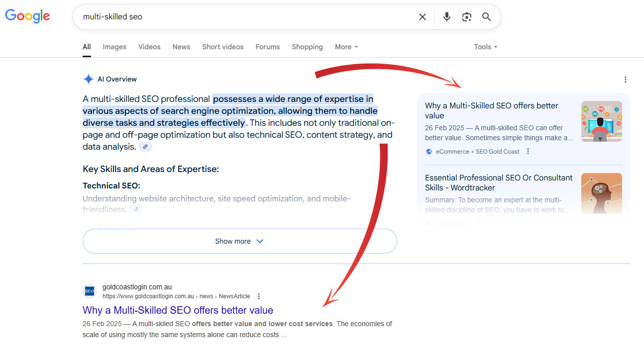
Task: Switch to the Forums tab
Action: tap(268, 47)
